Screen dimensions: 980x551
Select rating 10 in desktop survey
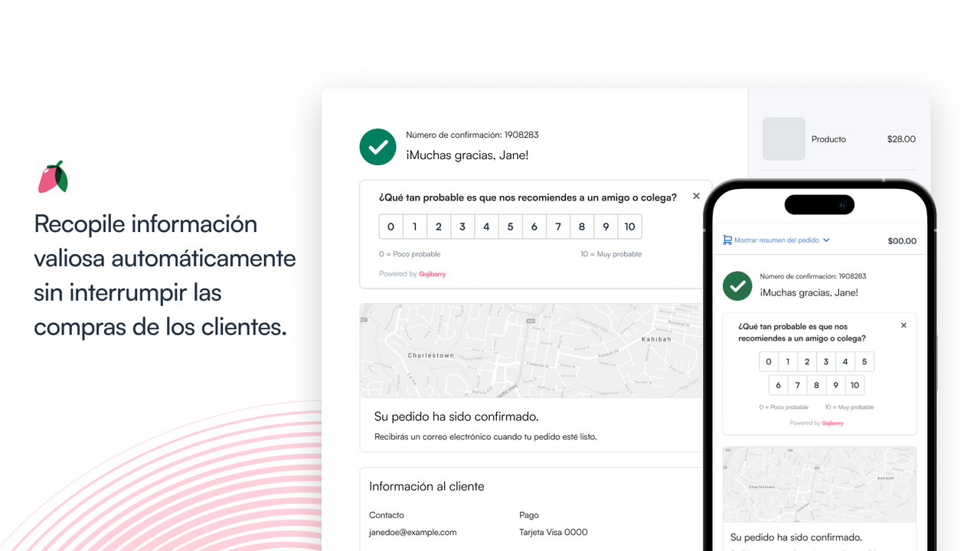click(629, 227)
